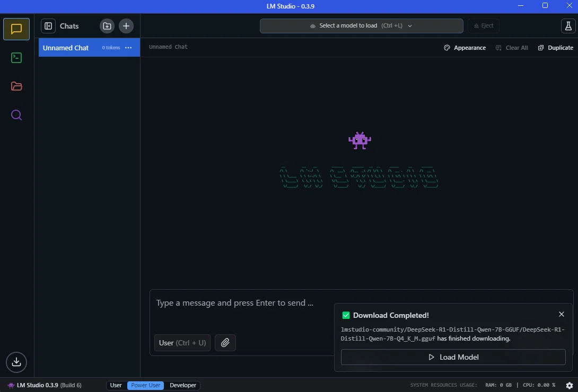Collapse the Chats sidebar panel

[x=48, y=26]
